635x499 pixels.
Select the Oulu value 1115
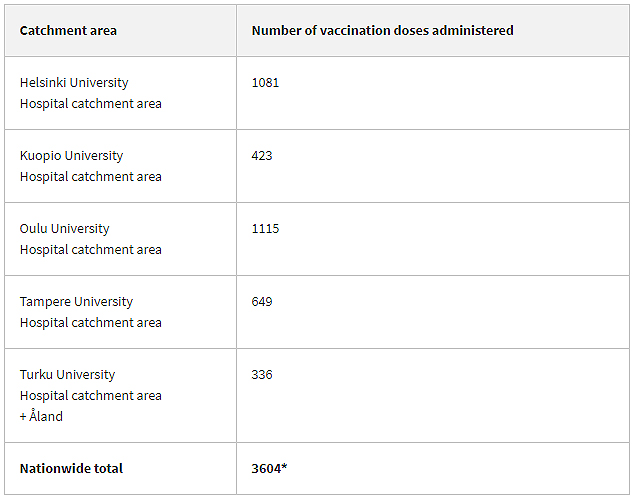265,228
